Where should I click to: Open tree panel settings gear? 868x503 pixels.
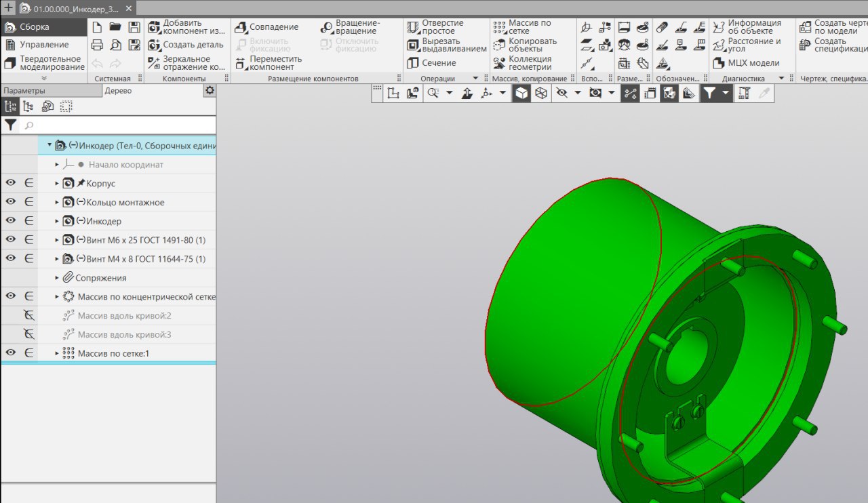coord(210,91)
